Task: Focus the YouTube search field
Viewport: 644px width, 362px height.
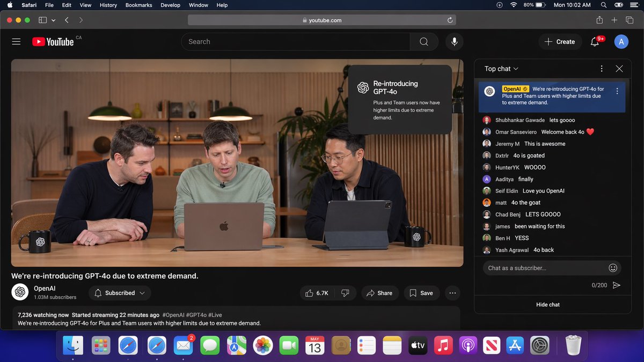Action: click(x=296, y=41)
